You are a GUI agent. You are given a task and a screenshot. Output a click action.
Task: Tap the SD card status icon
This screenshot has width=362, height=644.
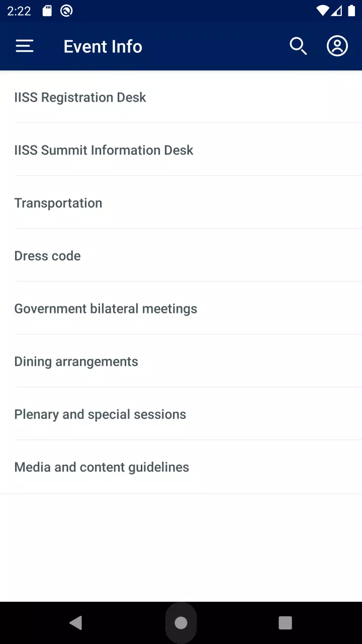coord(47,11)
